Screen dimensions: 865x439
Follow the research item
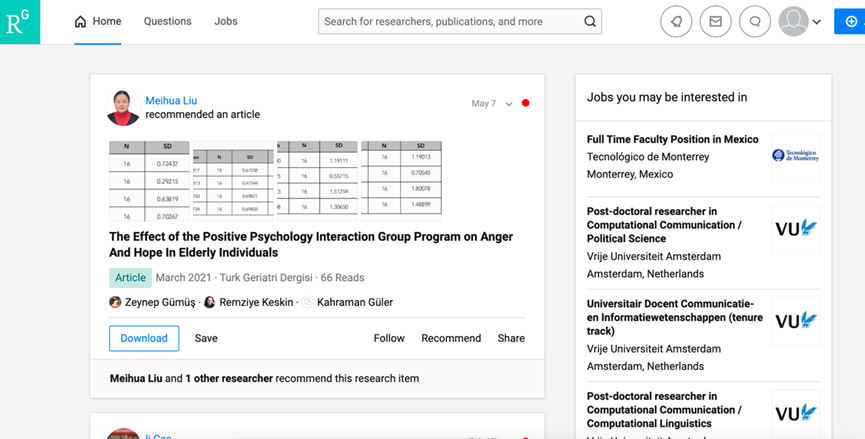click(389, 338)
